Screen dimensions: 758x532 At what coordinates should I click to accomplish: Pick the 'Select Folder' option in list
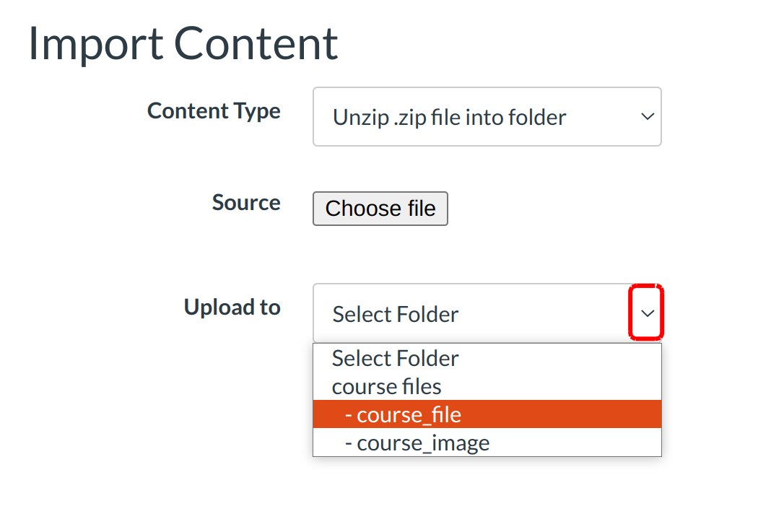pyautogui.click(x=396, y=358)
